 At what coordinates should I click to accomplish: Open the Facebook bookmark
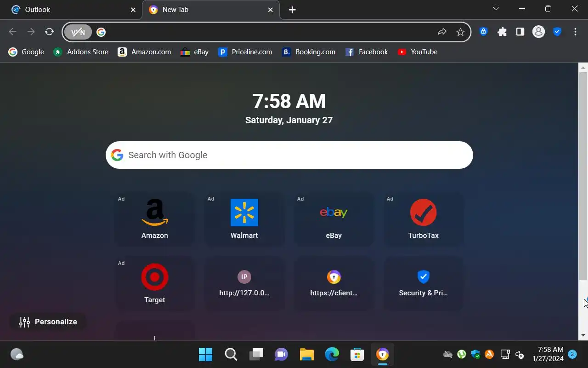367,52
